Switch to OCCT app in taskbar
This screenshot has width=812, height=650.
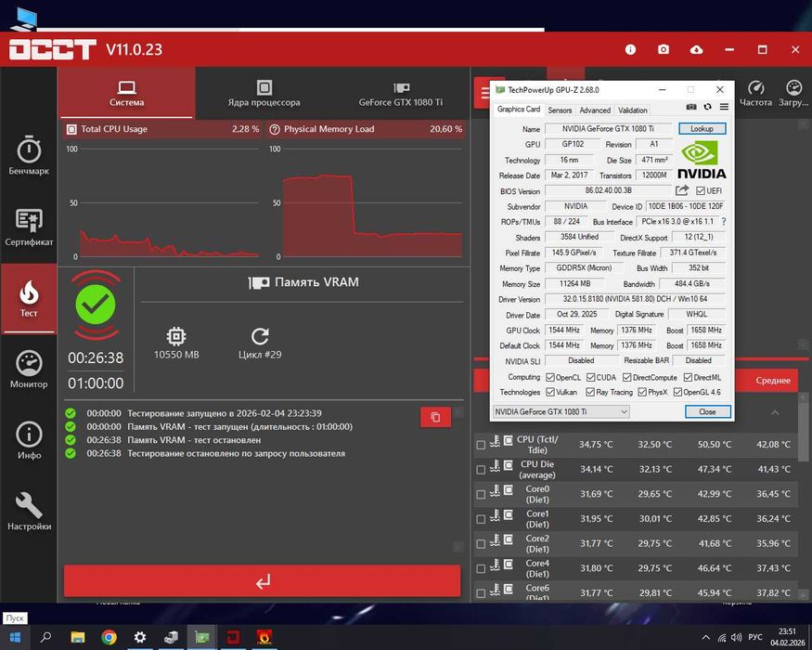pyautogui.click(x=233, y=637)
